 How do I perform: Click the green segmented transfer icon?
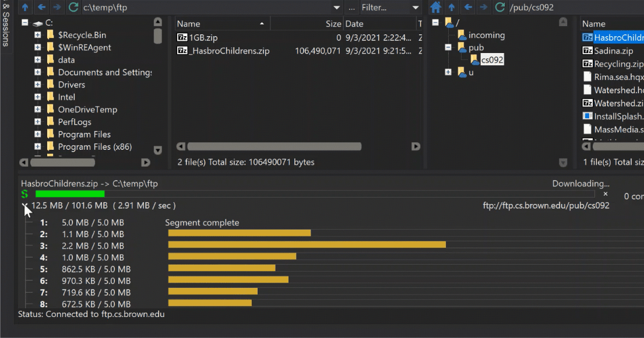[24, 194]
